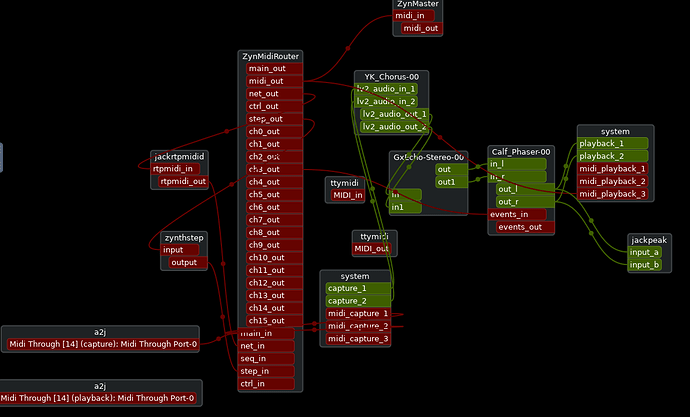The width and height of the screenshot is (690, 417).
Task: Select the ch8_out port
Action: [275, 233]
